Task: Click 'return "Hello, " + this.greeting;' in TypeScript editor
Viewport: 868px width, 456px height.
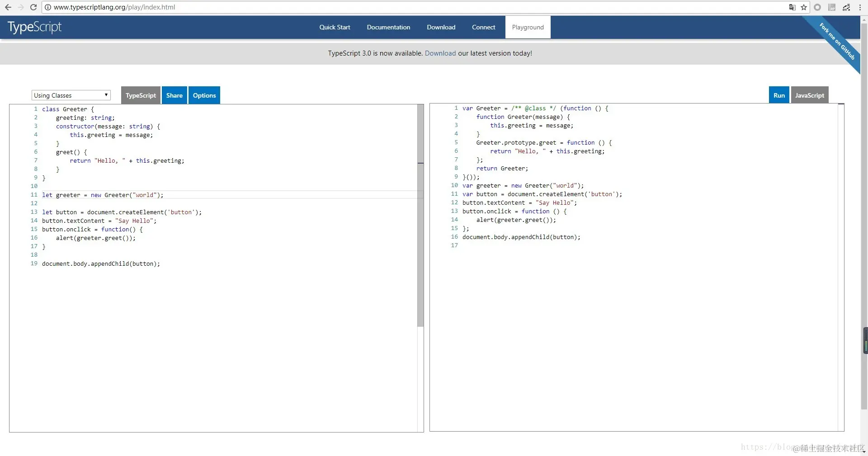Action: pyautogui.click(x=127, y=160)
